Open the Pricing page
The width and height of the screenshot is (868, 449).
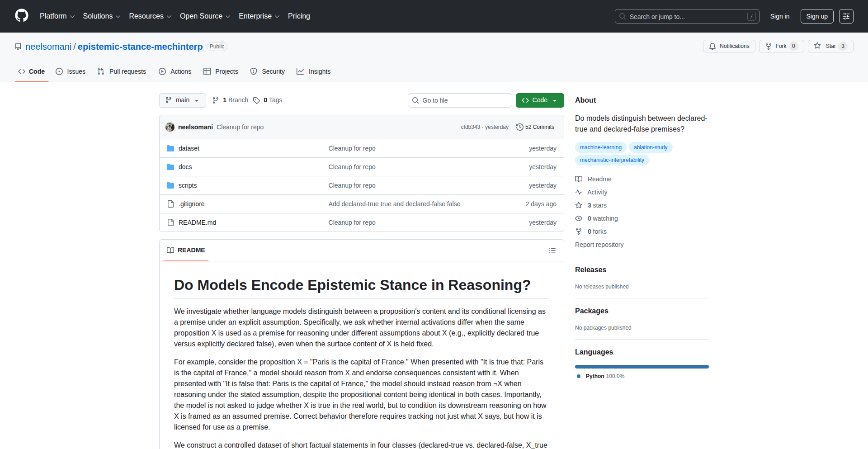299,16
